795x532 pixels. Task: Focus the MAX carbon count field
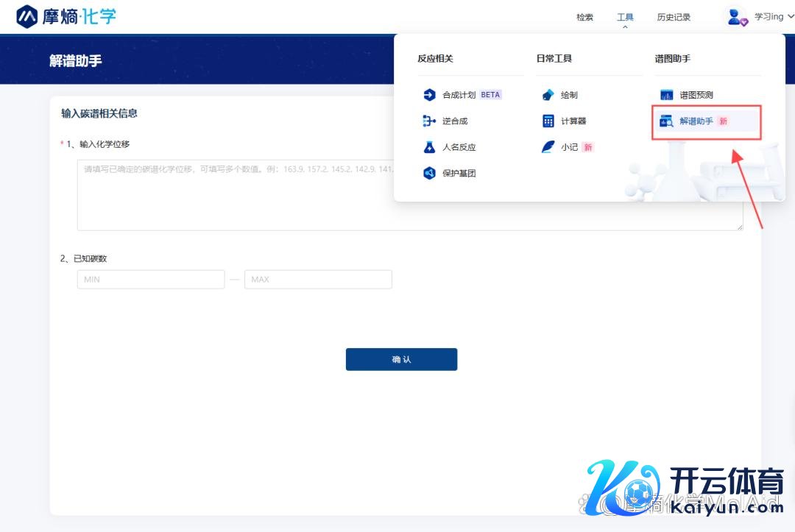pos(318,280)
